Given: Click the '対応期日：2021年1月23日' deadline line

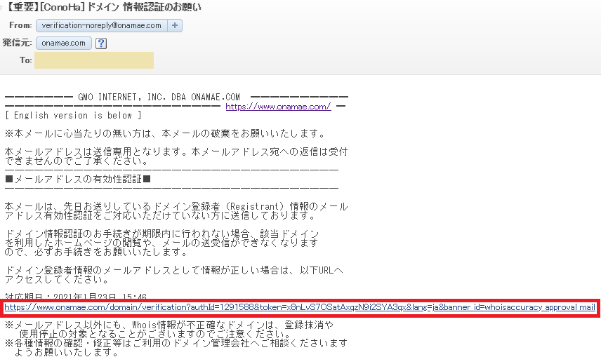Looking at the screenshot, I should [76, 297].
